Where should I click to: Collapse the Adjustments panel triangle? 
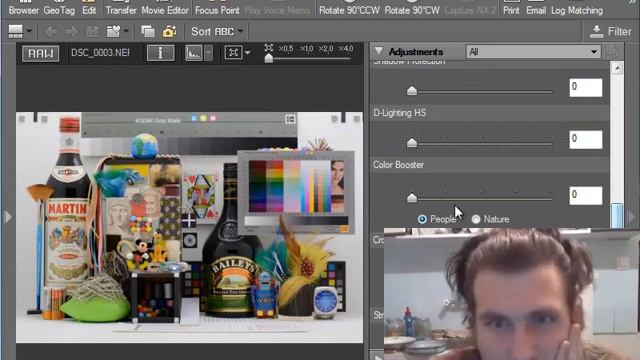379,51
